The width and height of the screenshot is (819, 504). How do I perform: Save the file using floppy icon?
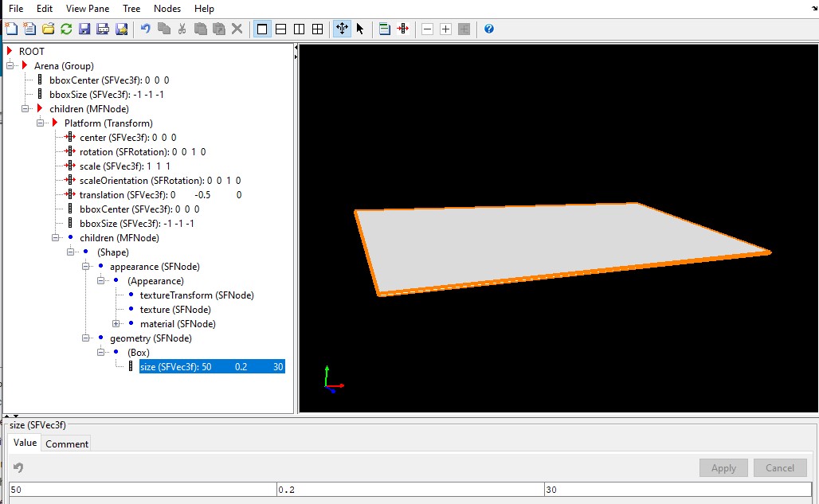tap(84, 29)
